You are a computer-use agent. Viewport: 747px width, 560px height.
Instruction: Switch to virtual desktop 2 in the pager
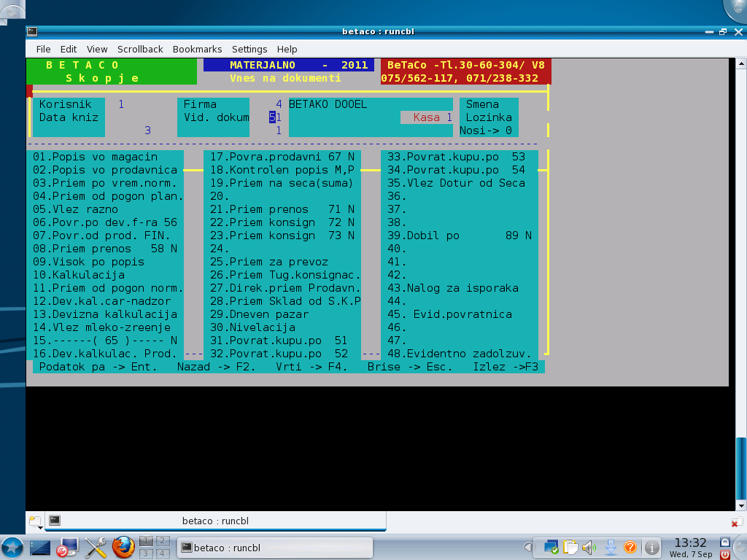tap(163, 541)
